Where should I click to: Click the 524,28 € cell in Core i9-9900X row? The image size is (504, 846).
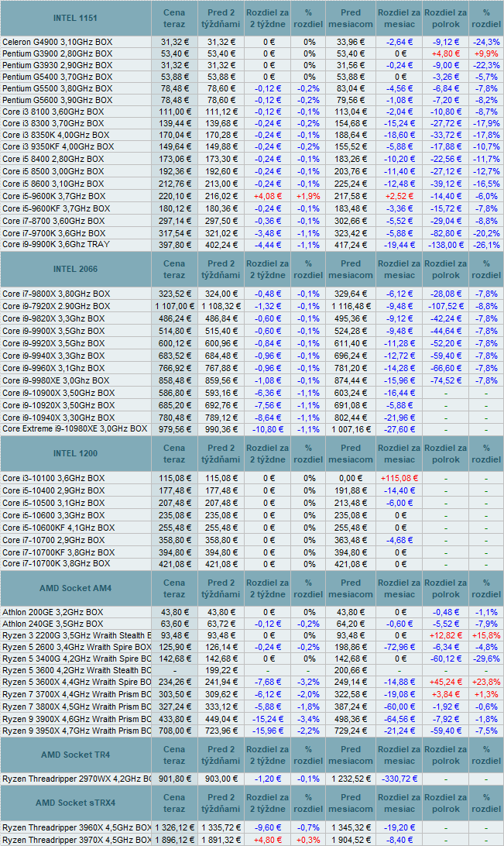coord(351,332)
